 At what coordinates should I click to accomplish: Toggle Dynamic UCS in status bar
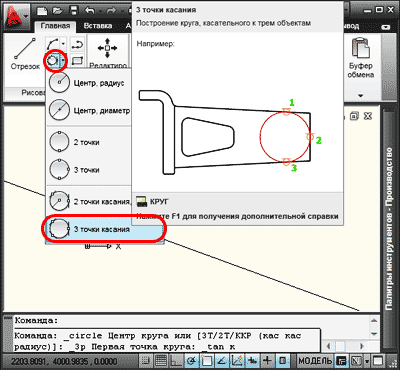(237, 361)
